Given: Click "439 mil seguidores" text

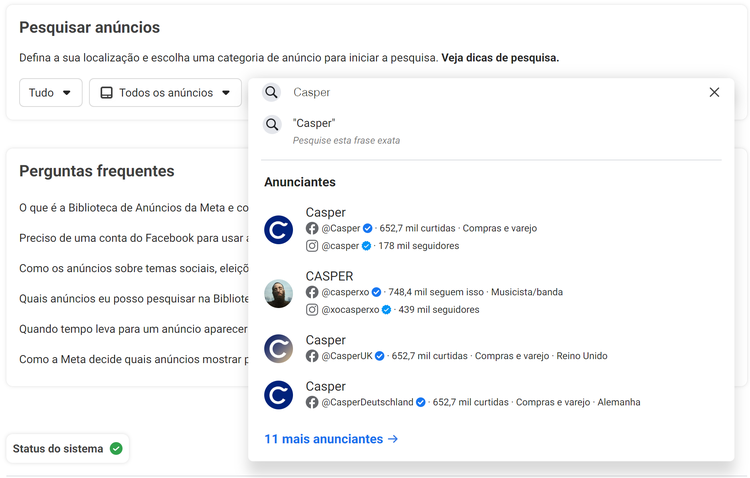Looking at the screenshot, I should coord(439,310).
